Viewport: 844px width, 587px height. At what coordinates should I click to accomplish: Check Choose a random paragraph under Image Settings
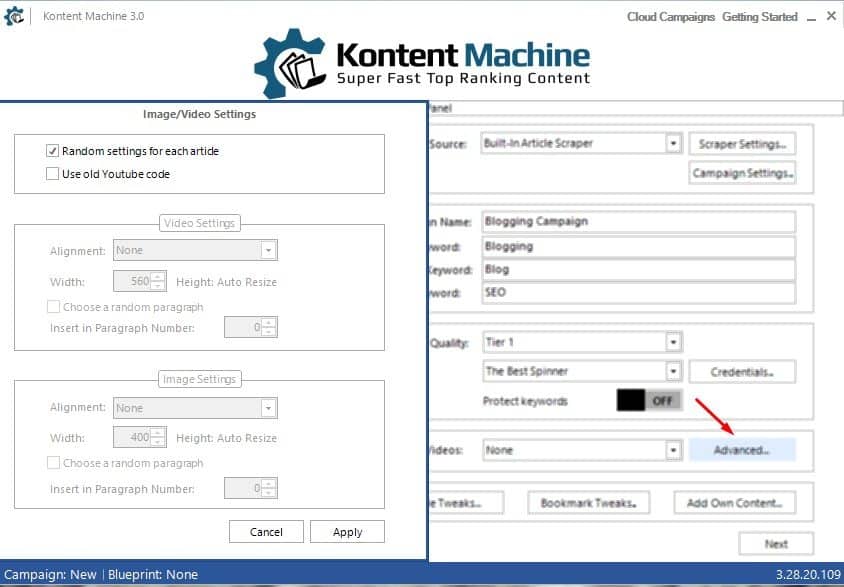click(x=53, y=463)
